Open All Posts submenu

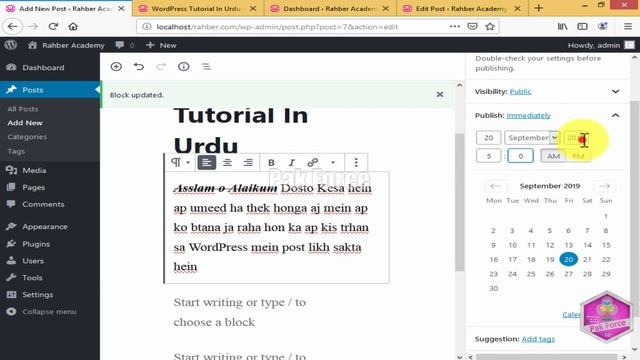tap(22, 109)
